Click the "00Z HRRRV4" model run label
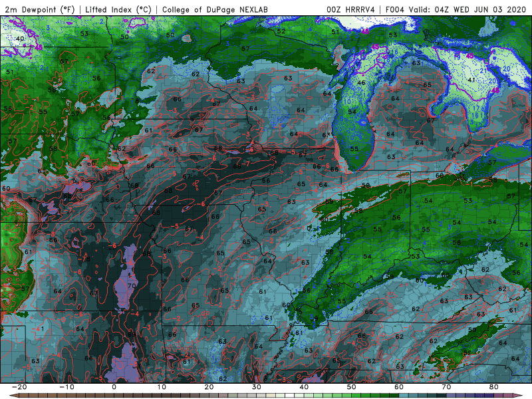Screen dimensions: 532x399 coord(351,9)
